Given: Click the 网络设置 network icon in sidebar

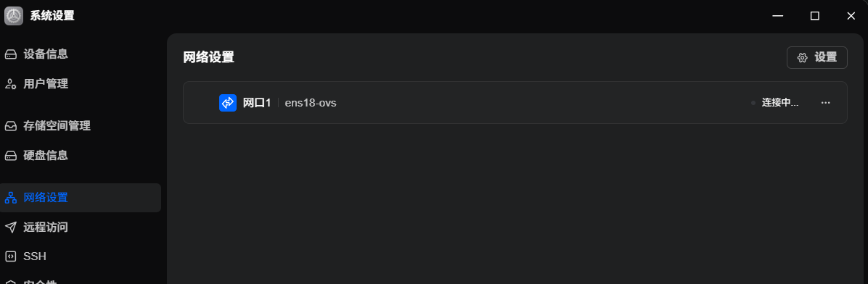Looking at the screenshot, I should pos(10,198).
